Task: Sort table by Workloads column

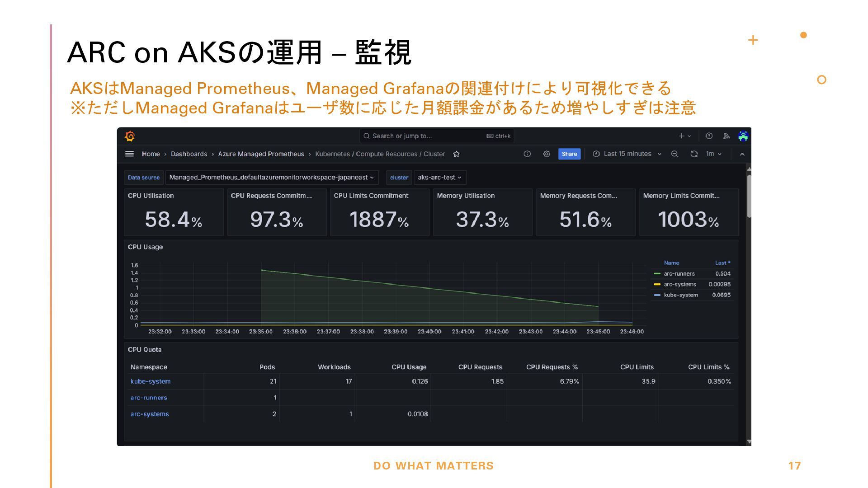Action: 334,367
